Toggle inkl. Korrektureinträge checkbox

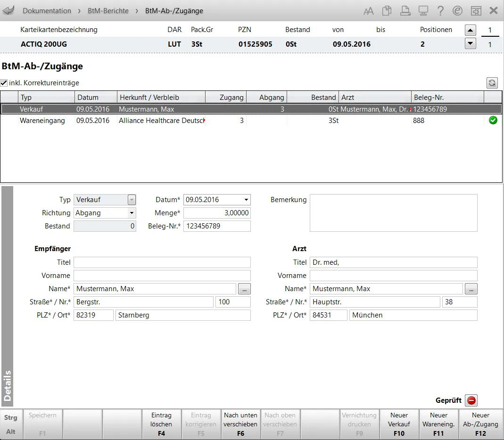coord(4,83)
